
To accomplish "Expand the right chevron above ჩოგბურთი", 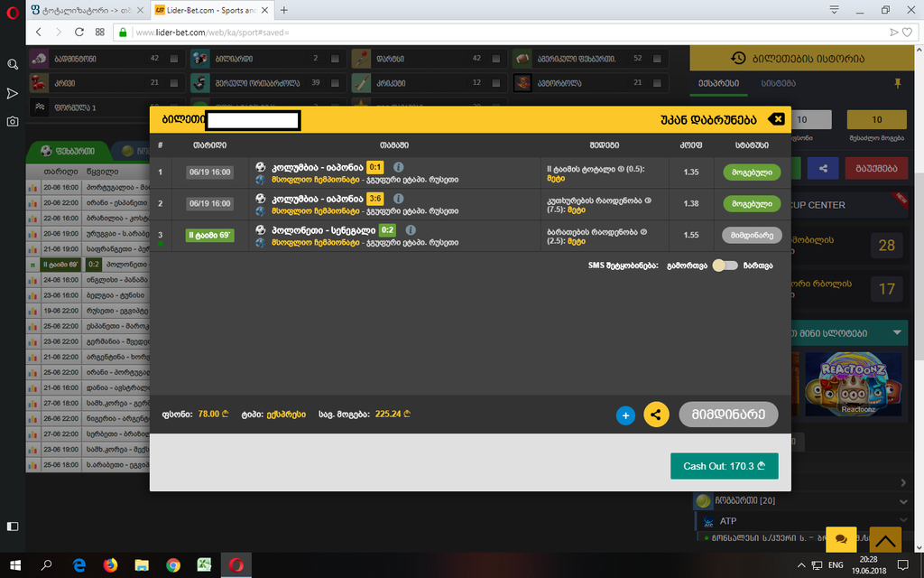I will [903, 483].
